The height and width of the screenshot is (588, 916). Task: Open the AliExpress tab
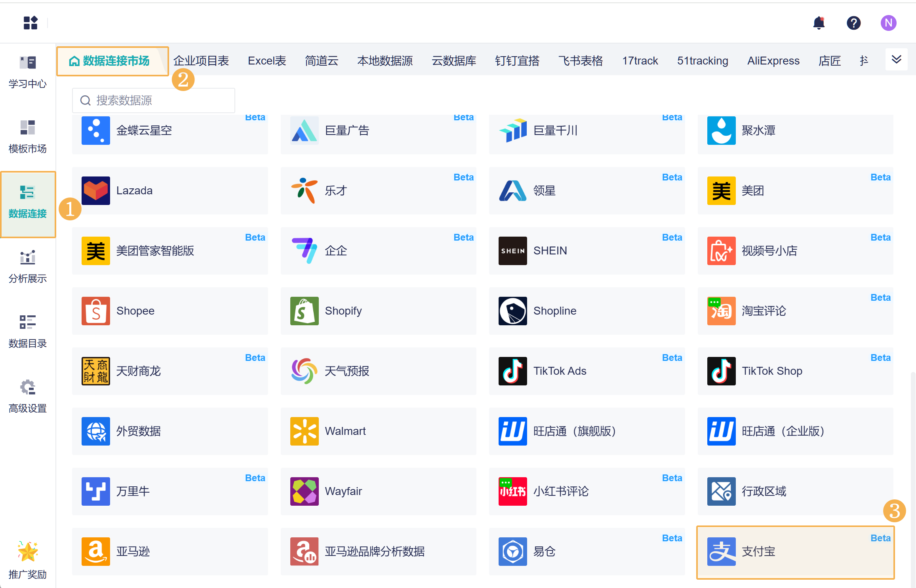(773, 61)
